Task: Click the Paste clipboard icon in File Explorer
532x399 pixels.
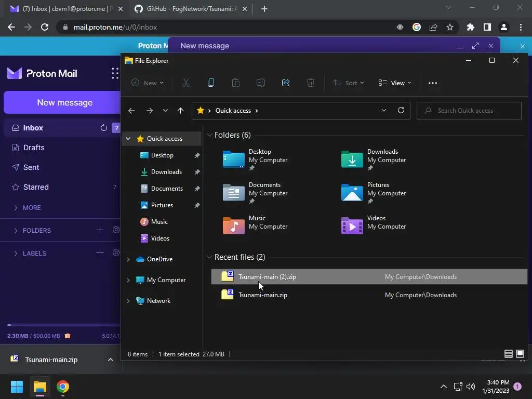Action: pyautogui.click(x=235, y=83)
